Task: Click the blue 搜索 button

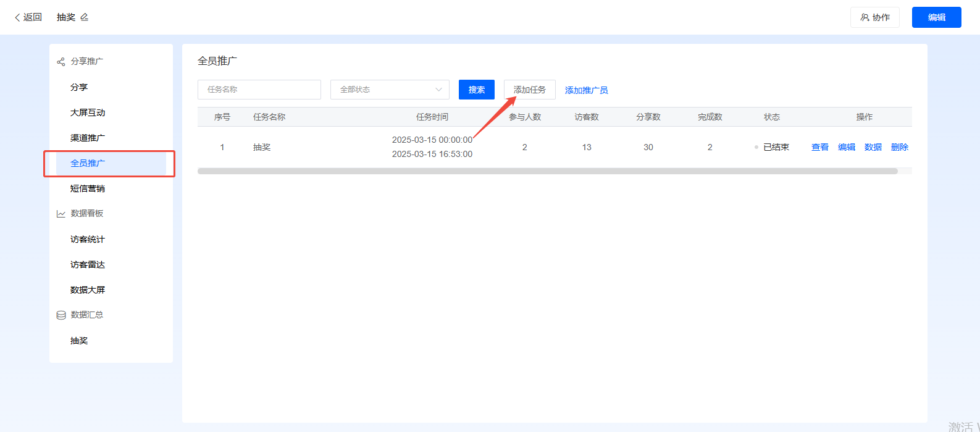Action: 477,90
